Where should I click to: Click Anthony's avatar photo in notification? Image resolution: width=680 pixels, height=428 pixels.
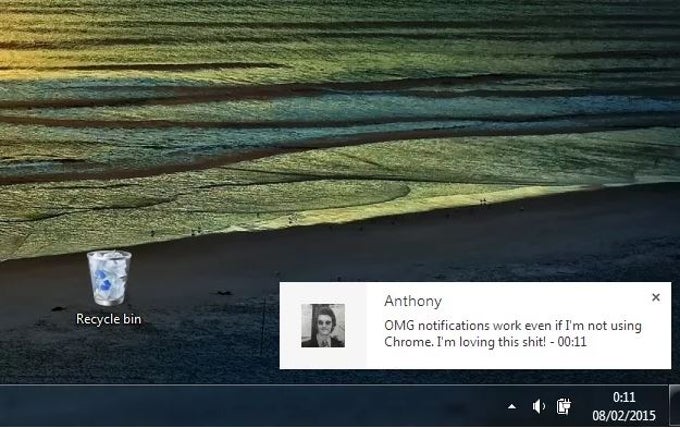pyautogui.click(x=323, y=325)
